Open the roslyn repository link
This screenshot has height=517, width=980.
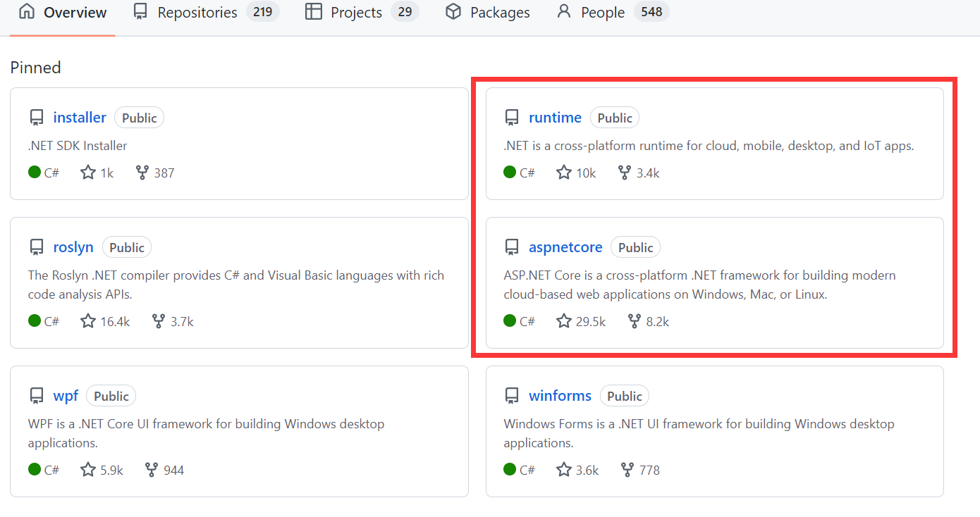73,247
